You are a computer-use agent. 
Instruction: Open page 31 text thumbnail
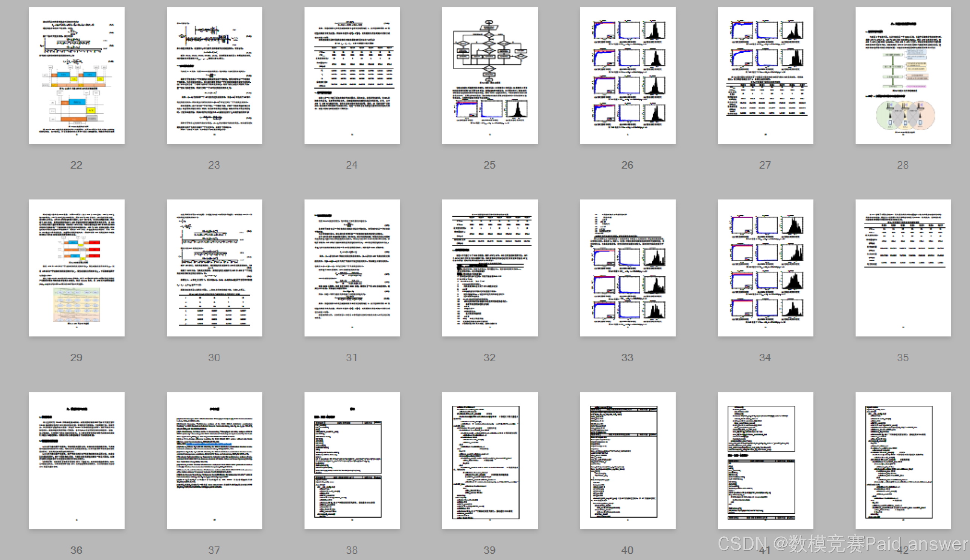pyautogui.click(x=352, y=268)
